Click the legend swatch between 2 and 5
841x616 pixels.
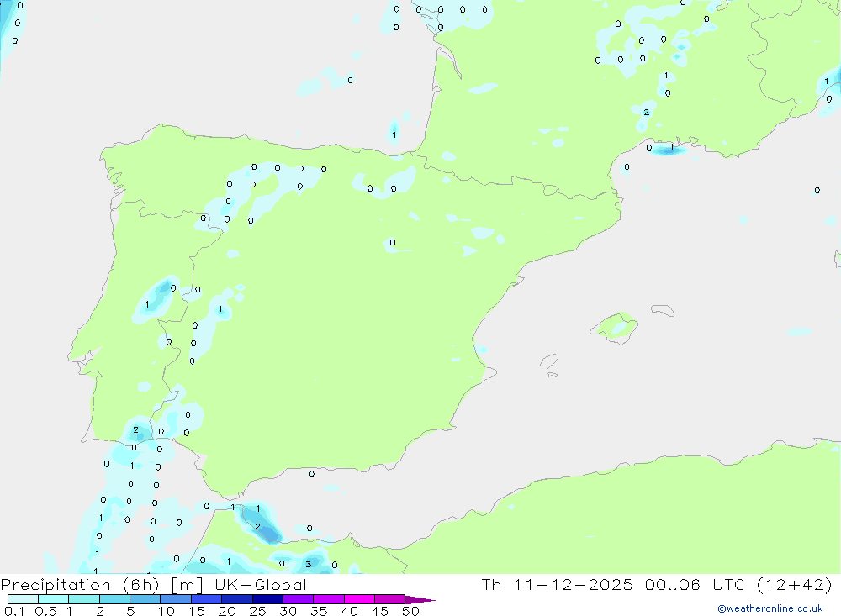click(x=114, y=599)
